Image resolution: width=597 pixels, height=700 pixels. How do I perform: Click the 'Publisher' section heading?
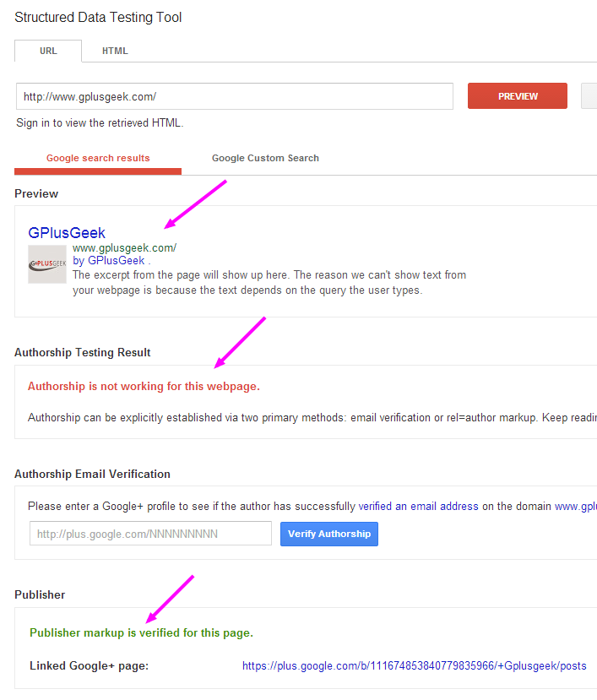click(x=40, y=594)
